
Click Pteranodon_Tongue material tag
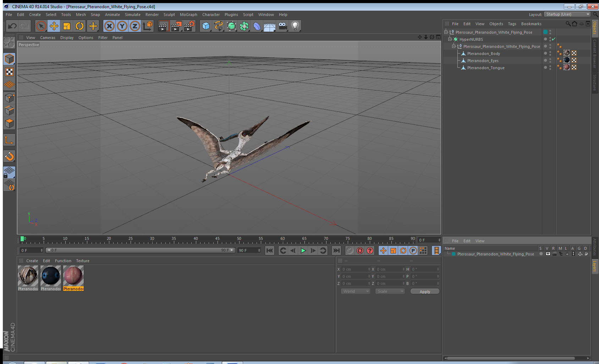pos(567,67)
